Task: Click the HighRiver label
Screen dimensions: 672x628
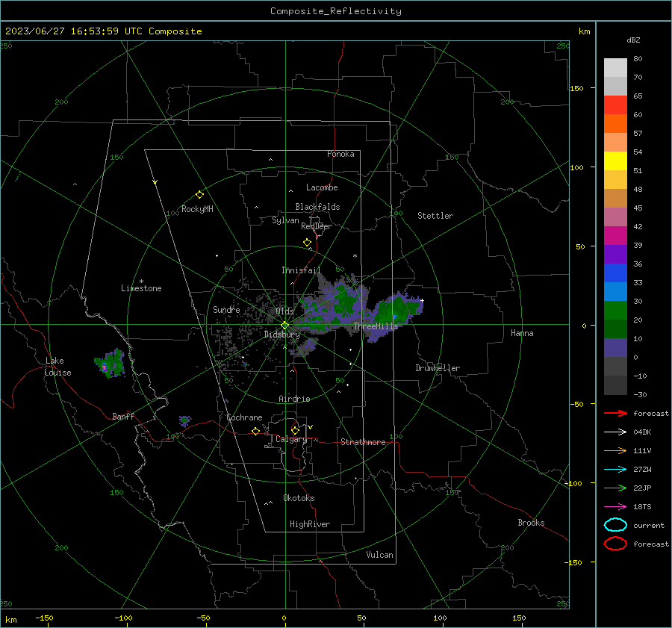Action: [310, 524]
